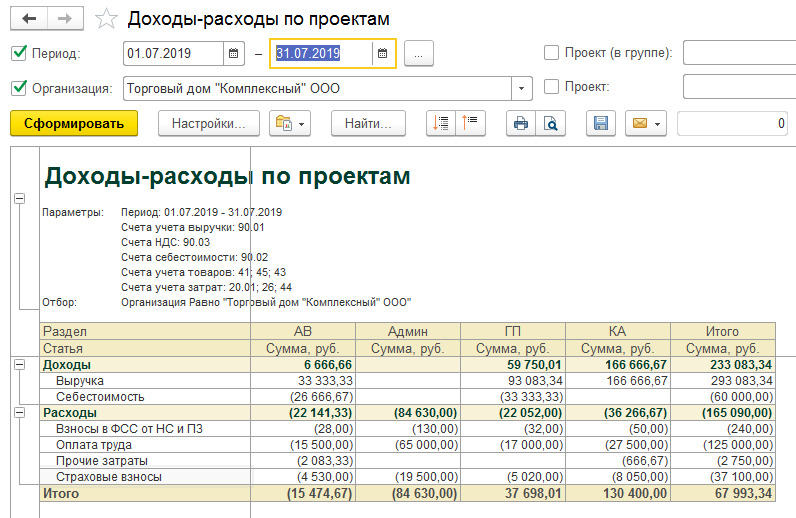
Task: Open report variants dropdown icon
Action: 290,123
